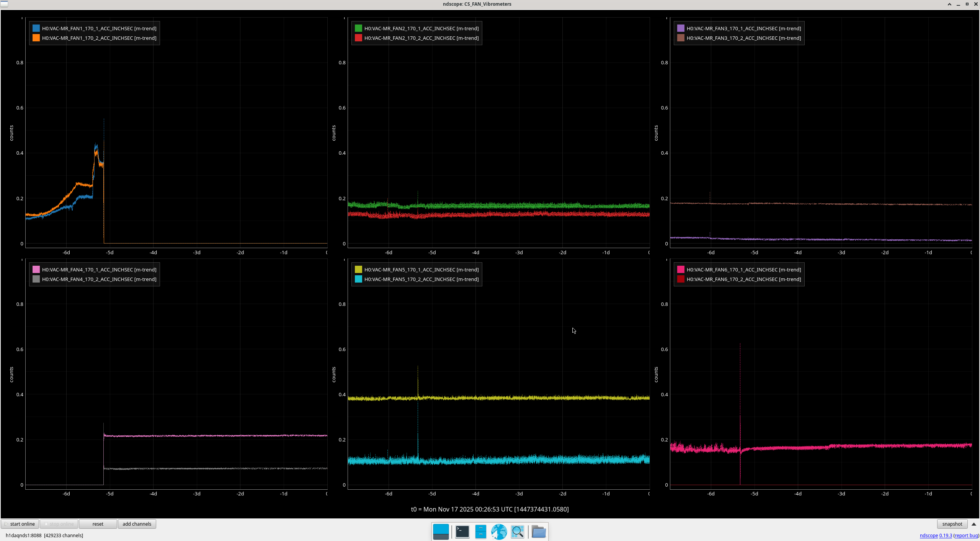Open the home folder dock icon
This screenshot has width=980, height=541.
click(x=538, y=531)
